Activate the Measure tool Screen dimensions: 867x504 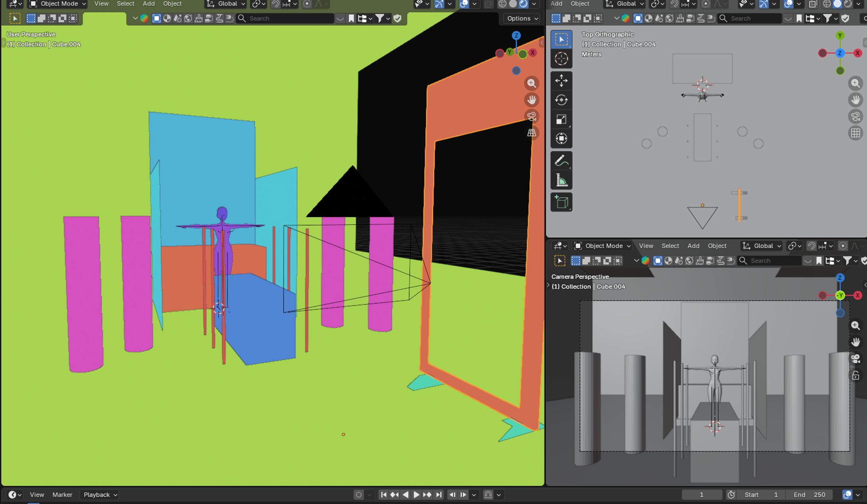[x=561, y=180]
